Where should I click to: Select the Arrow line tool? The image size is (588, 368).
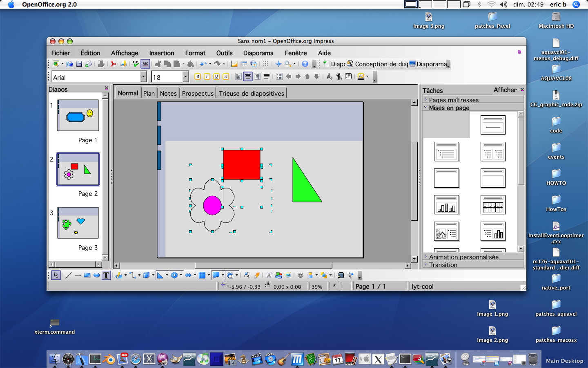78,275
